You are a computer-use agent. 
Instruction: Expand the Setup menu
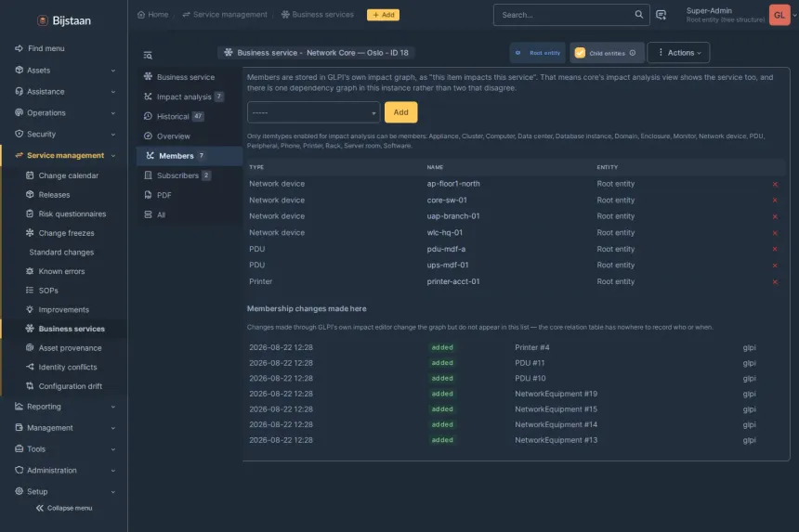point(64,492)
